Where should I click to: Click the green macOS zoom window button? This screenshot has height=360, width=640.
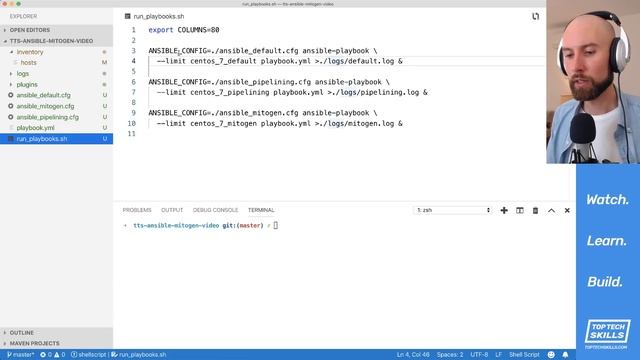[x=18, y=4]
